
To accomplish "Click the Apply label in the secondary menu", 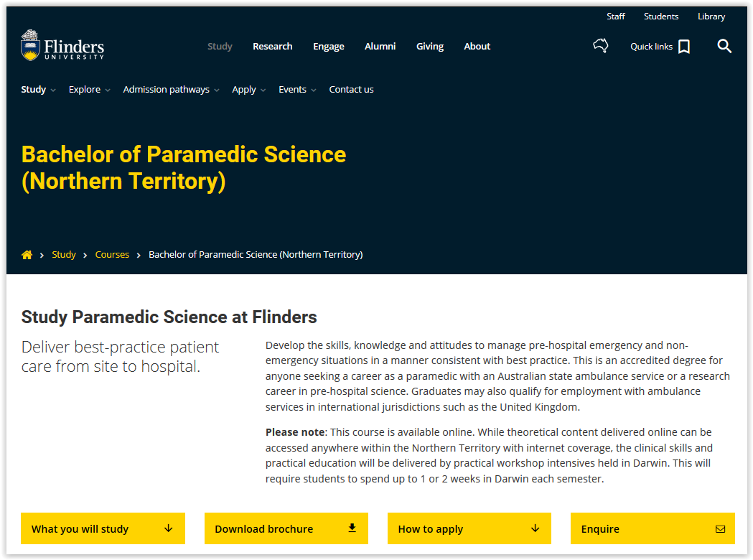I will click(x=244, y=89).
